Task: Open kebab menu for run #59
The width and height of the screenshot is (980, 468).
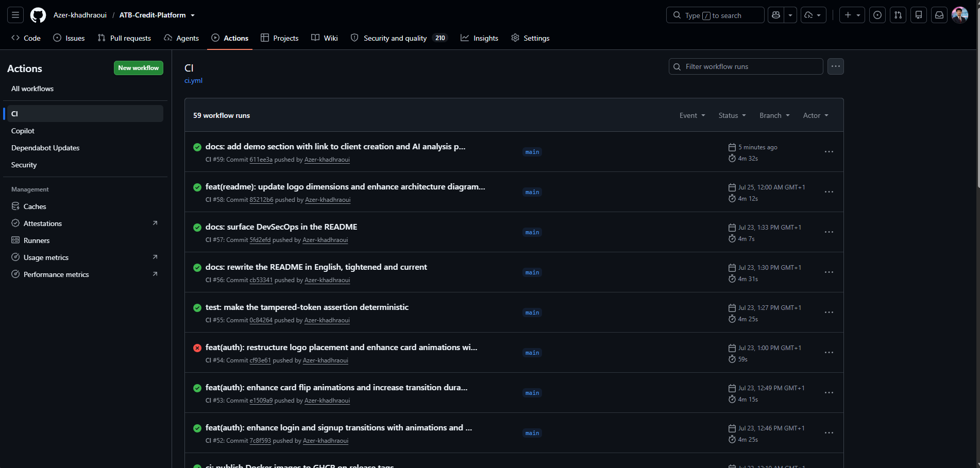Action: [x=829, y=152]
